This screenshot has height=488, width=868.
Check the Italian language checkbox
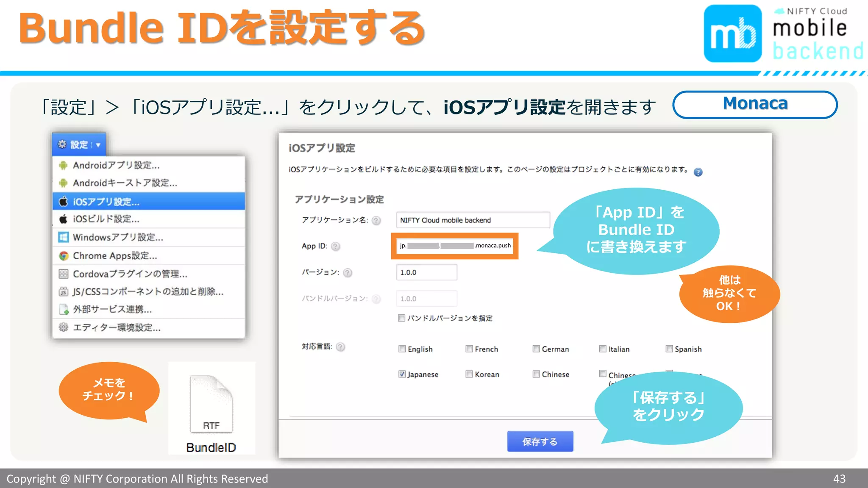[603, 349]
